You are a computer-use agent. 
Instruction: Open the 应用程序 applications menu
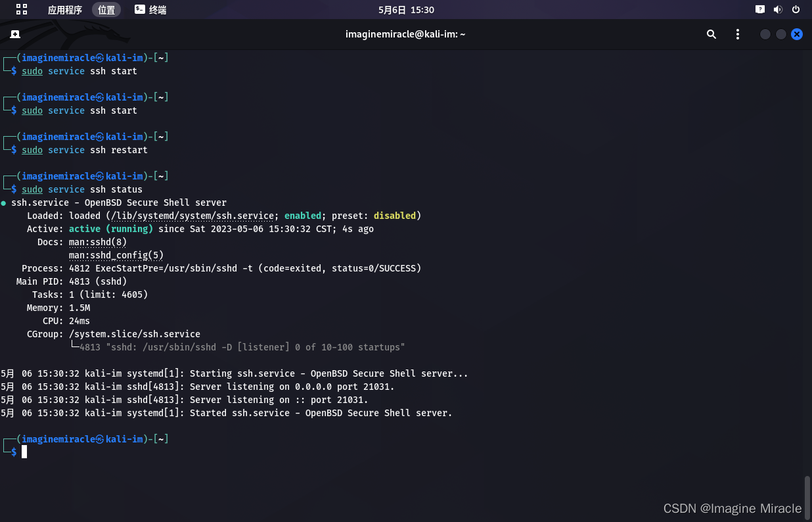pyautogui.click(x=65, y=10)
